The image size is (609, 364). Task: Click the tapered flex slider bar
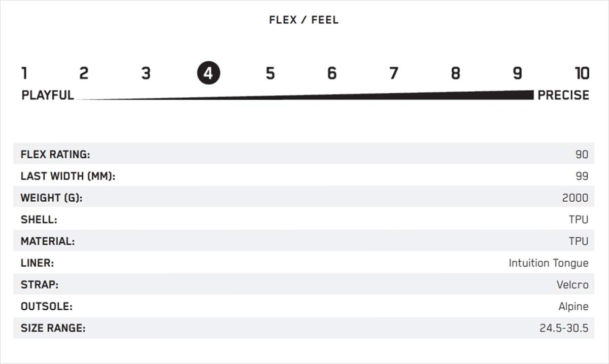[x=355, y=96]
